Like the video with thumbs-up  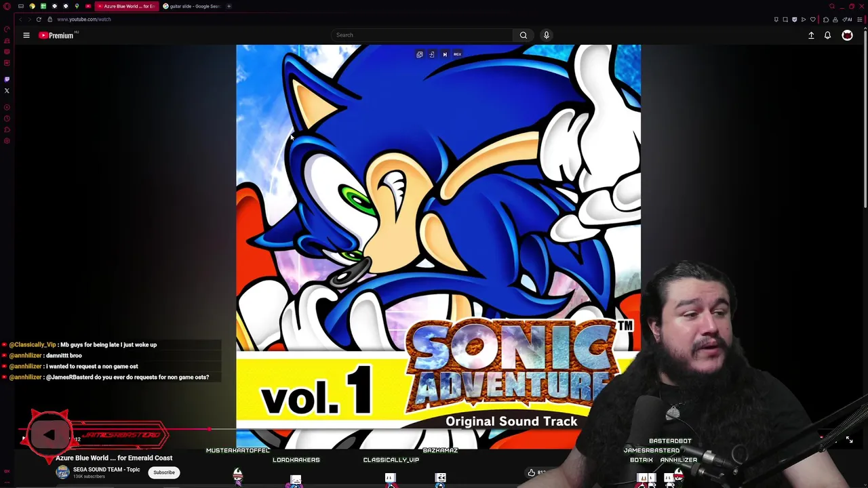click(532, 472)
